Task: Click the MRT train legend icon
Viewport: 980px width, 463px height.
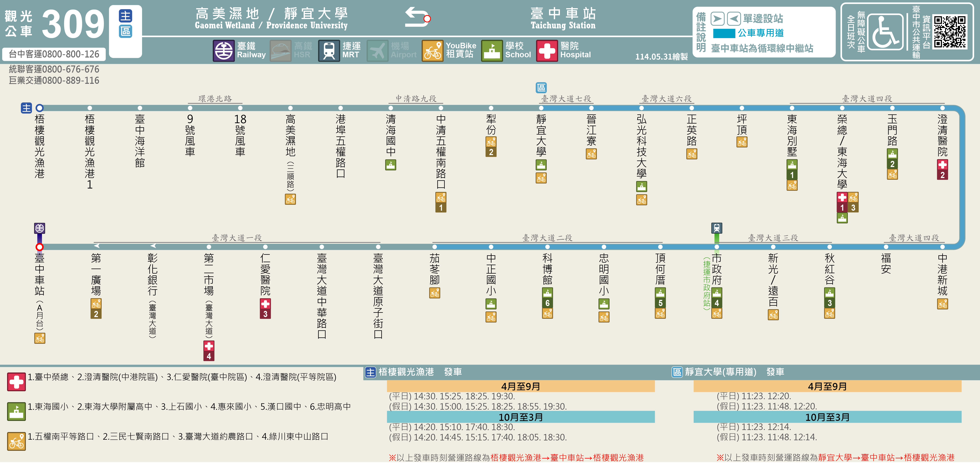Action: pyautogui.click(x=329, y=51)
